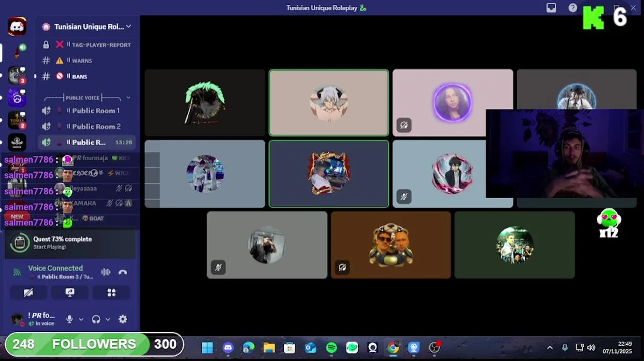Open the TAG-PLAYER-REPORT channel
Image resolution: width=644 pixels, height=361 pixels.
[x=87, y=45]
